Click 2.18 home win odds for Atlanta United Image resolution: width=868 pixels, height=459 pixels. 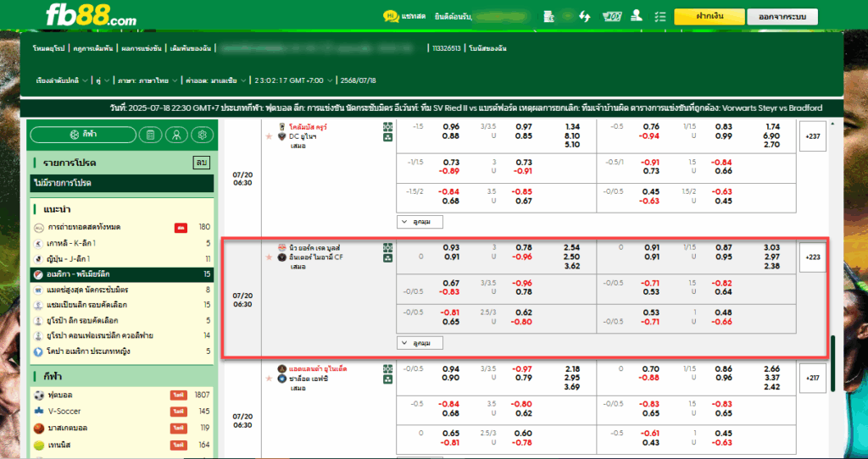tap(572, 369)
